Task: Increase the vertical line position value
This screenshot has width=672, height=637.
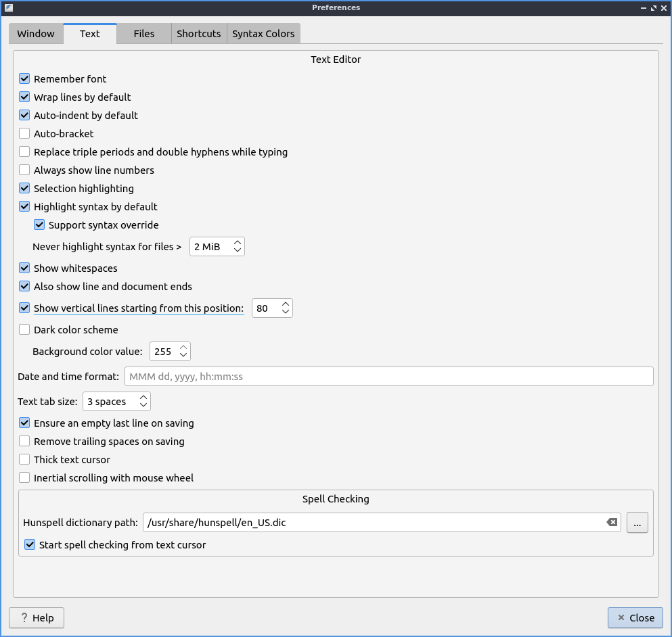Action: 286,304
